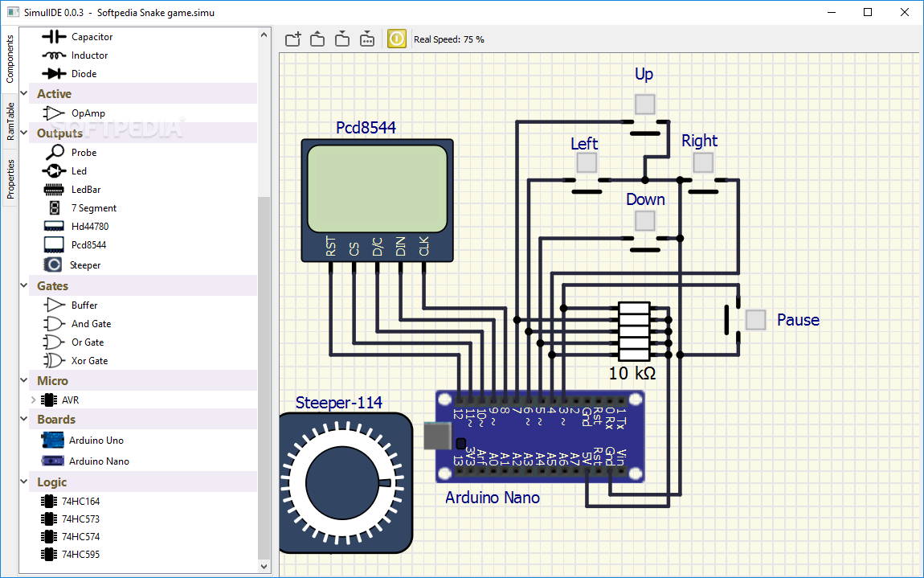
Task: Collapse the Logic category
Action: pos(24,482)
